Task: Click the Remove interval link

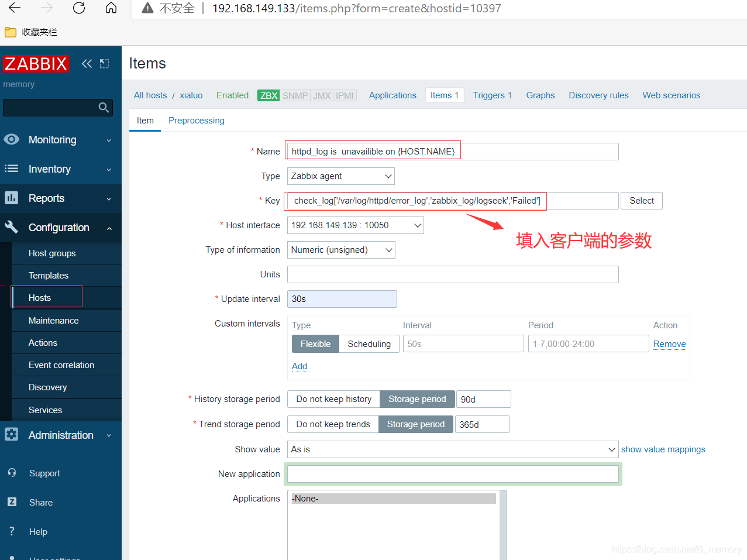Action: tap(669, 344)
